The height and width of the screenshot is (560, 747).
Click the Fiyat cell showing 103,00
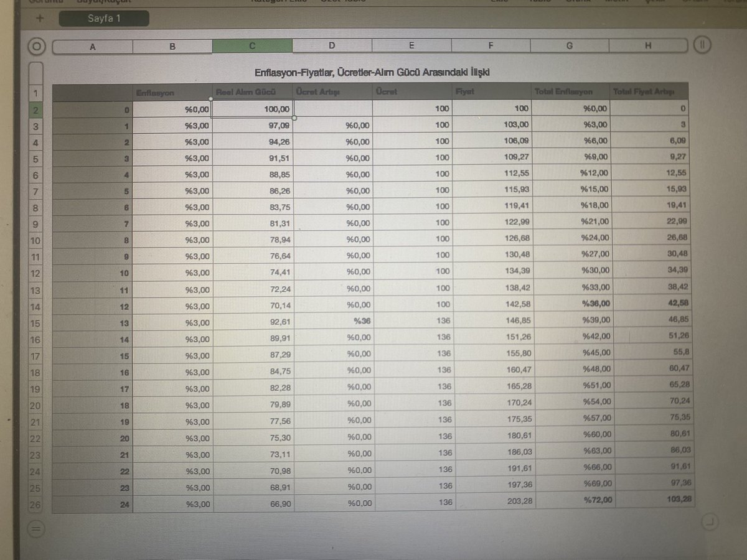coord(492,125)
